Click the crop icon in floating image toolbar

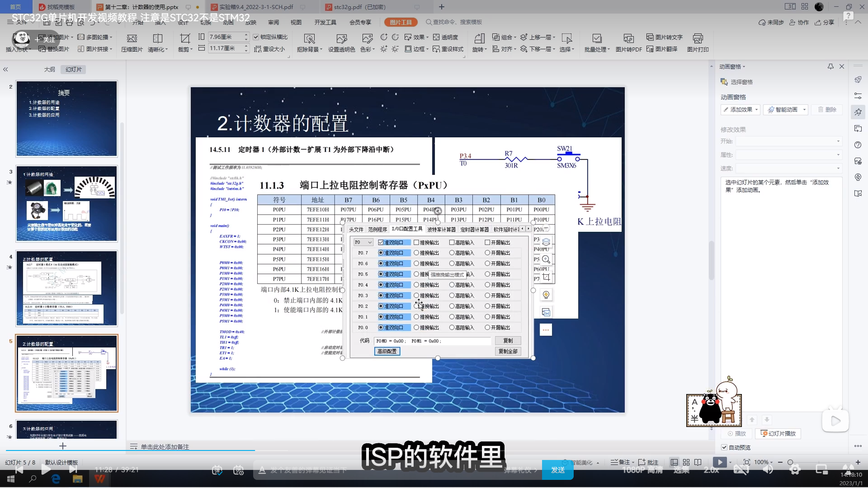coord(546,277)
